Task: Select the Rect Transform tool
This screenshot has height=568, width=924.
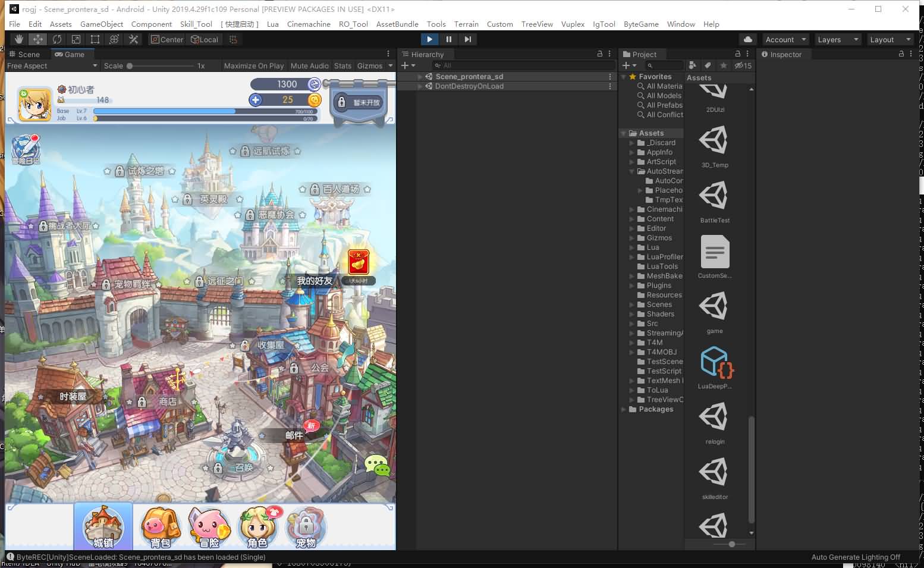Action: [95, 39]
